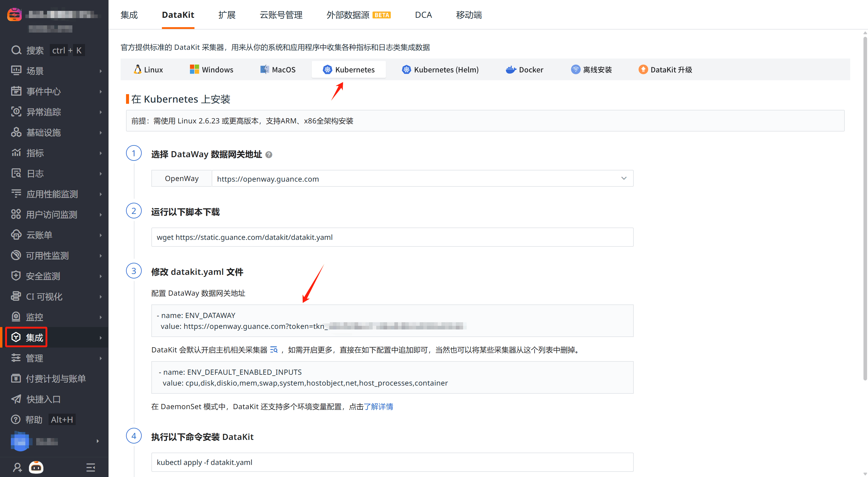Open the host collectors list icon
Image resolution: width=868 pixels, height=477 pixels.
coord(274,350)
